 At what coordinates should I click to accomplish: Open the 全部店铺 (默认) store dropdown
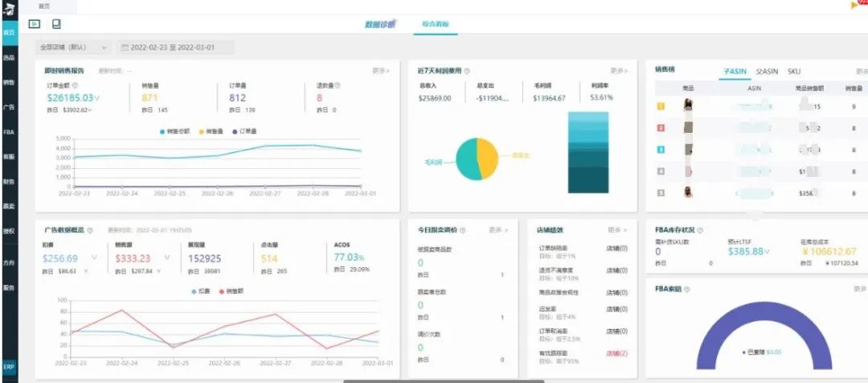coord(73,47)
